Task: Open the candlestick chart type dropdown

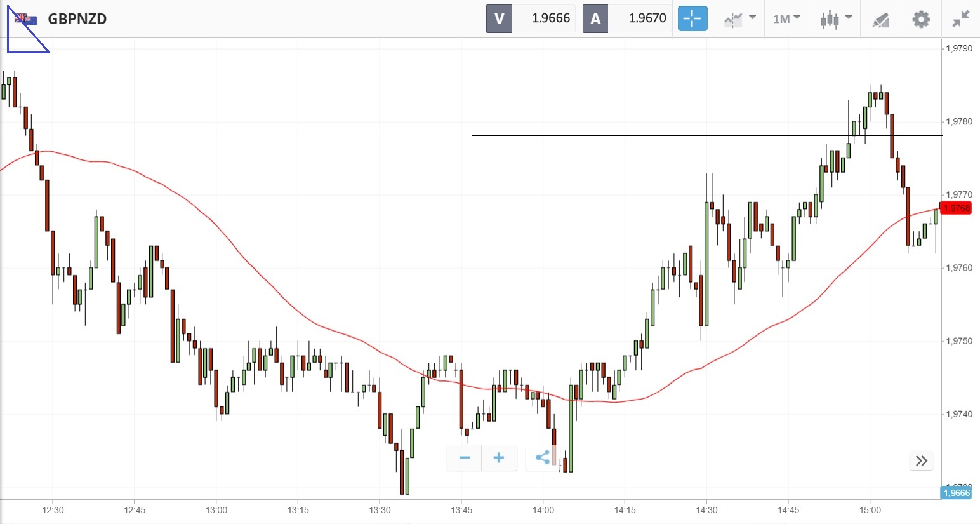Action: [835, 18]
